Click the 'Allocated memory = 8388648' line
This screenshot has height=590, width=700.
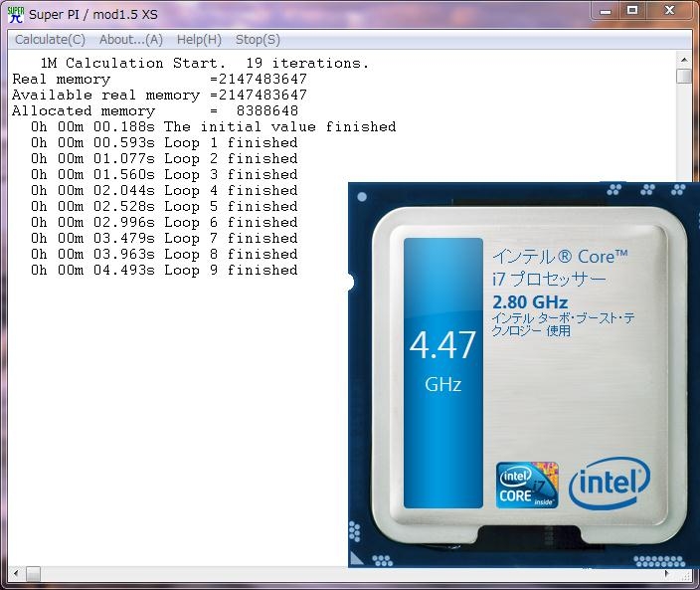click(155, 110)
